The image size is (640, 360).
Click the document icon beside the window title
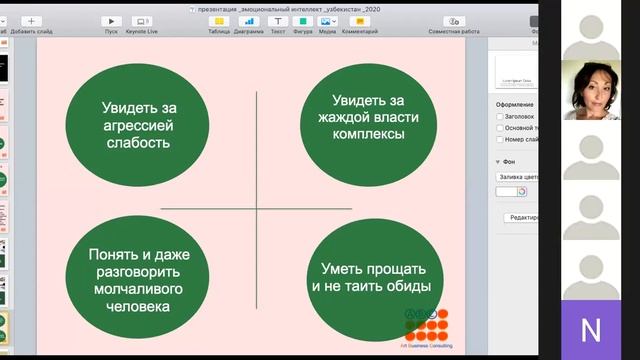[x=192, y=9]
